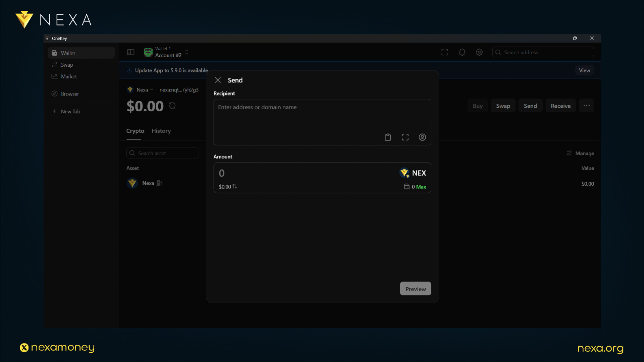Open the Wallet sidebar item
The height and width of the screenshot is (362, 644).
click(x=81, y=53)
